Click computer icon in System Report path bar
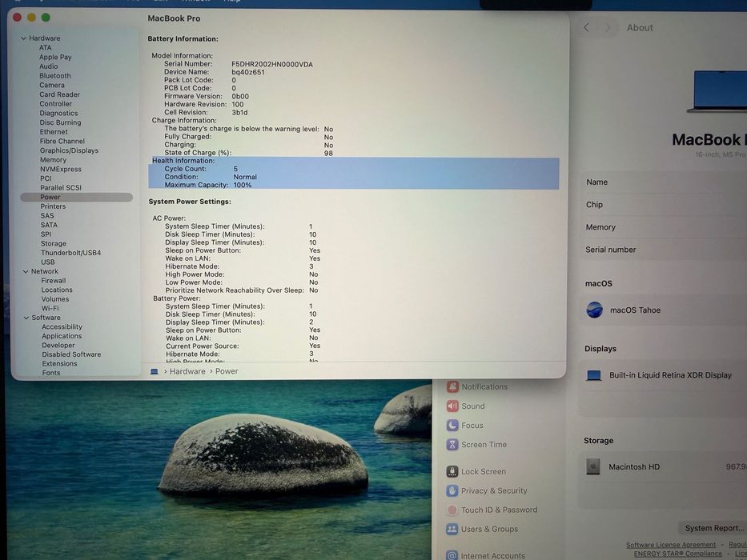 (155, 371)
